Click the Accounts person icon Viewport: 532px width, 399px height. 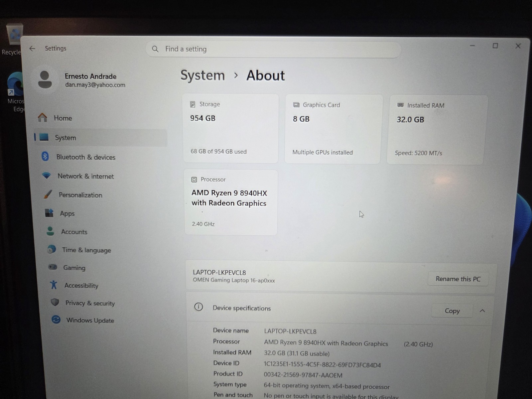click(51, 231)
